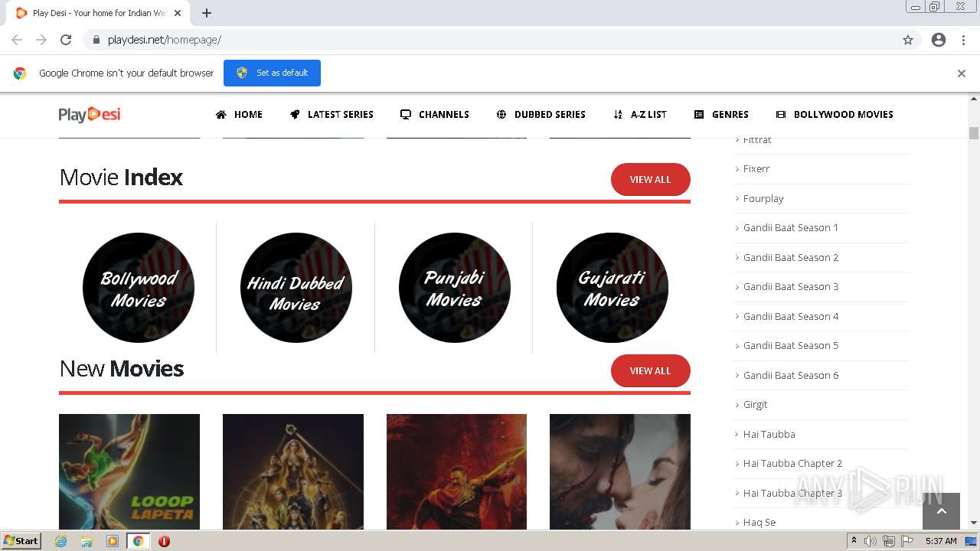This screenshot has width=980, height=551.
Task: Open the Gujarati Movies circle
Action: pos(612,288)
